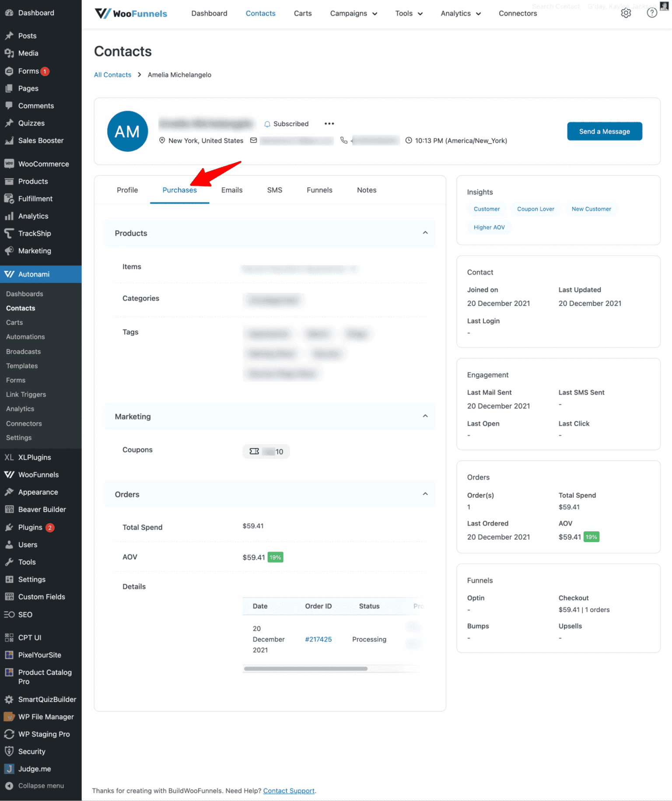The height and width of the screenshot is (801, 672).
Task: Click the Custom Fields icon in the sidebar
Action: (x=9, y=597)
